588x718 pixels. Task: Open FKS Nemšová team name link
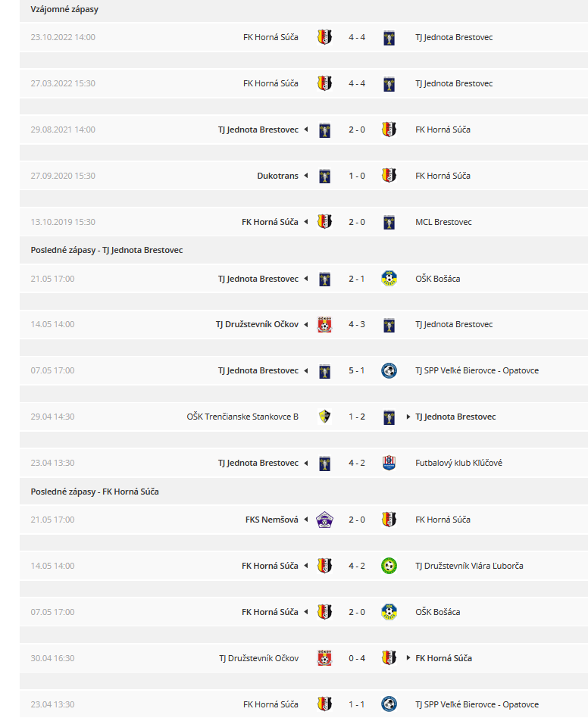271,520
